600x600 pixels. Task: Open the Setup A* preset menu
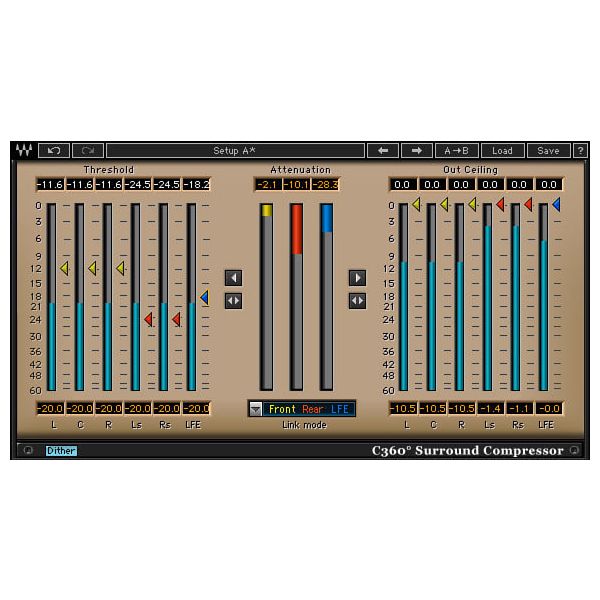[234, 150]
